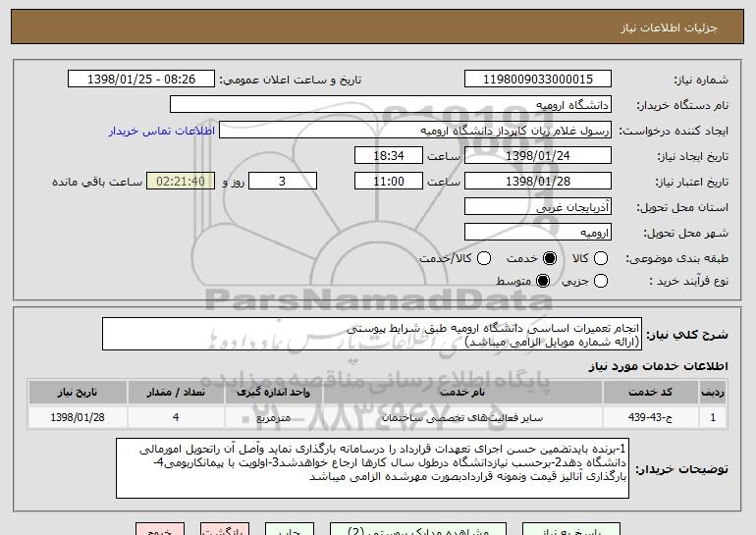Click the استان محل تحویل field

(x=538, y=207)
